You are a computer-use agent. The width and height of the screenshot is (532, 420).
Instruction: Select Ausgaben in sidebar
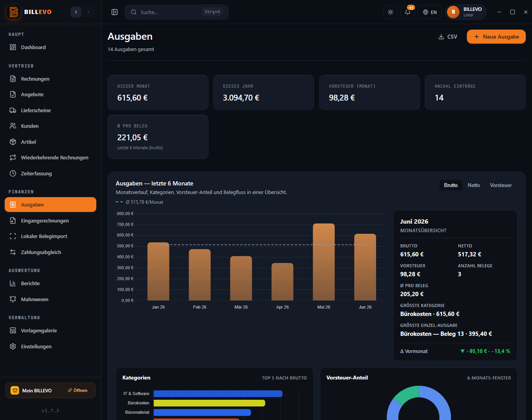[50, 205]
